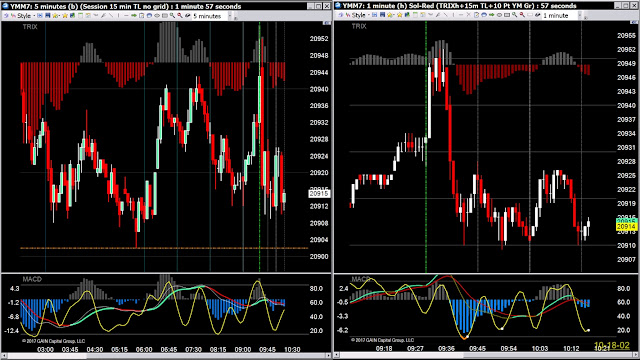Click price level 20952 on 5 minutes axis
This screenshot has width=640, height=360.
coord(319,39)
